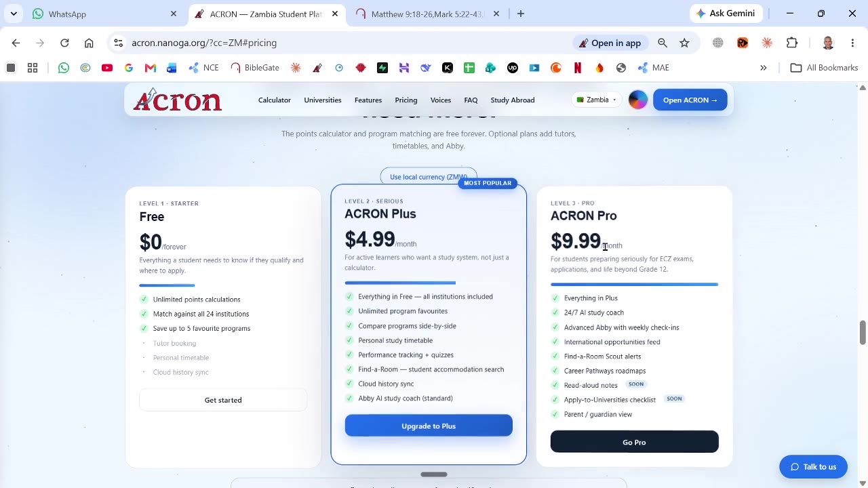Click the MOST POPULAR badge
868x488 pixels.
(x=488, y=183)
